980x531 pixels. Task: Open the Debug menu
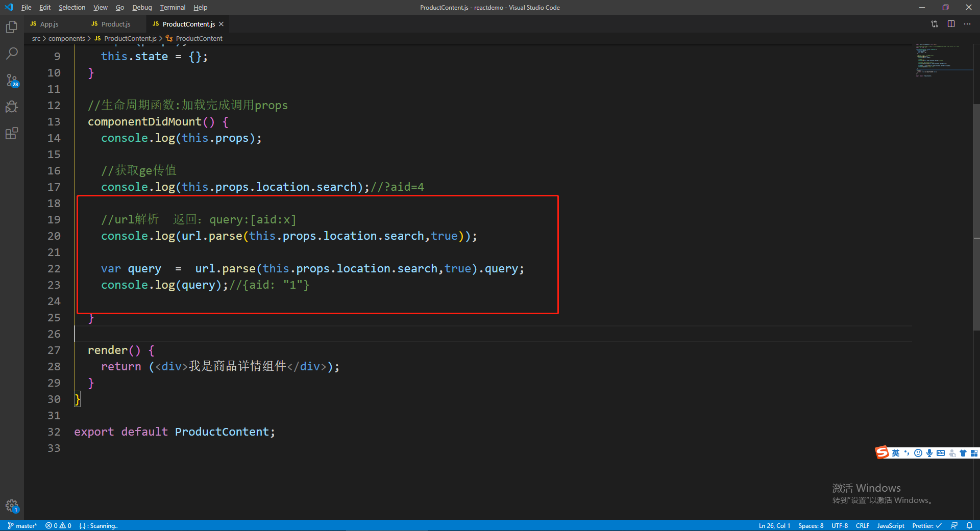(x=142, y=7)
